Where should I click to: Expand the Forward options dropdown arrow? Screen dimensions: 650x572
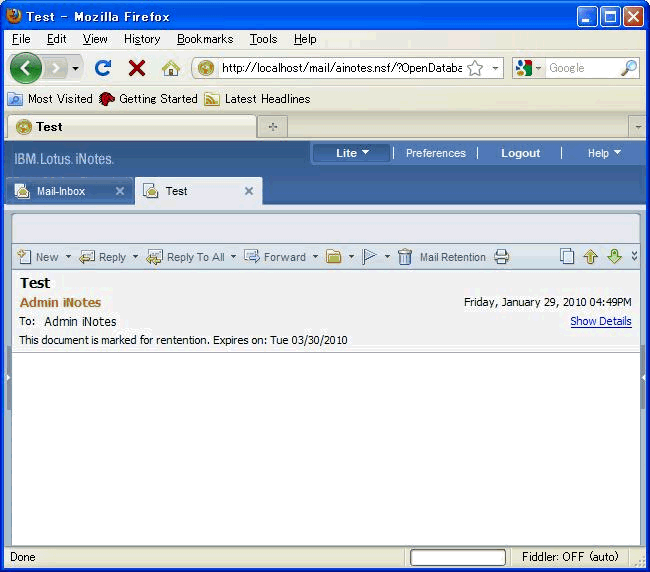315,257
